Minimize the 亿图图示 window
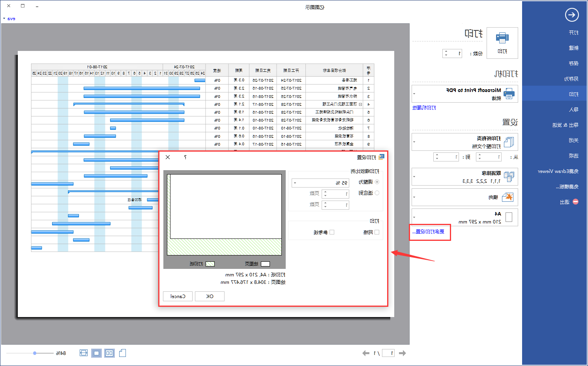This screenshot has height=366, width=588. (x=37, y=6)
